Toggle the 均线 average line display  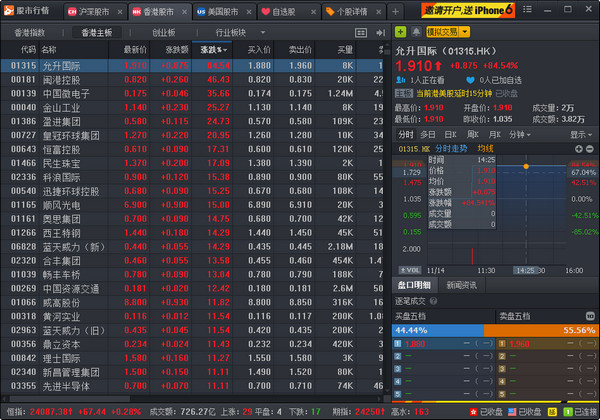coord(485,149)
